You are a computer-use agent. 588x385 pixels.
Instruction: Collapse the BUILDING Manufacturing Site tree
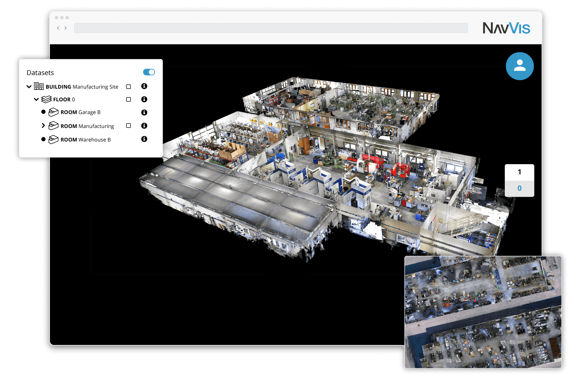(29, 87)
